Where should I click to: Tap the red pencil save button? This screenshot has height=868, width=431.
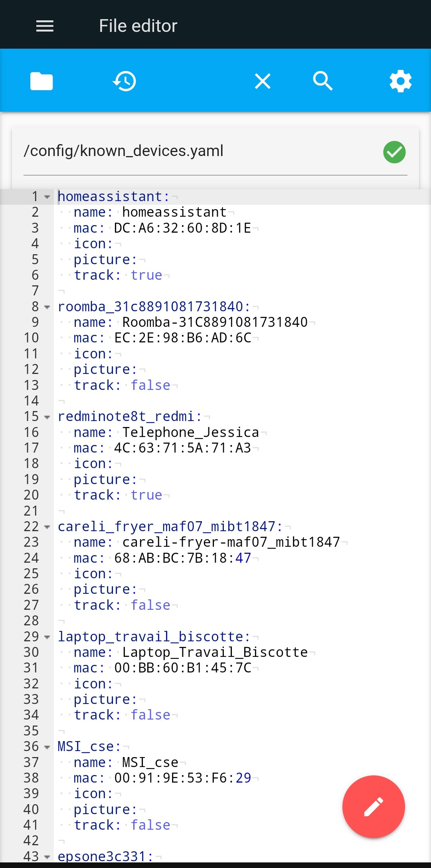pyautogui.click(x=374, y=807)
